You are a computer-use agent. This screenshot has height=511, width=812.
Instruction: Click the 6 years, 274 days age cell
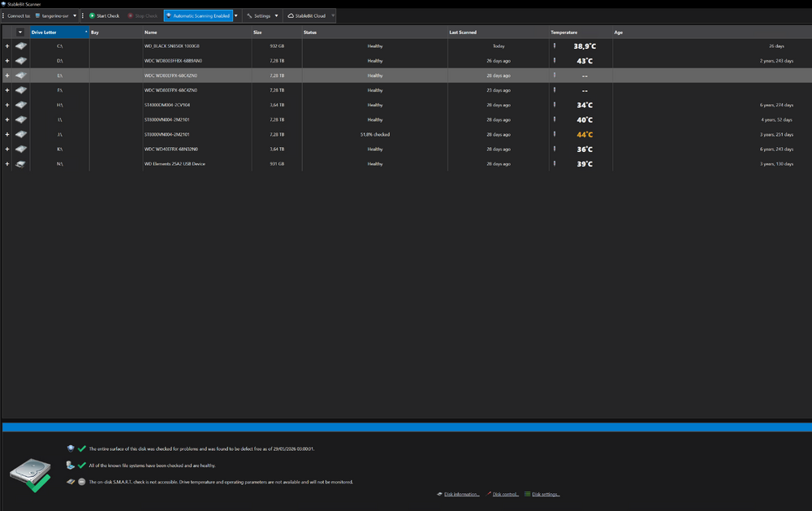[x=776, y=105]
